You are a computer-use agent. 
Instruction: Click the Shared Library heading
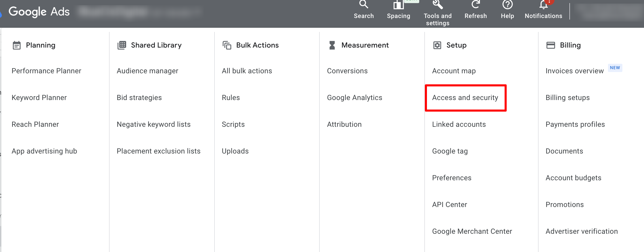156,45
